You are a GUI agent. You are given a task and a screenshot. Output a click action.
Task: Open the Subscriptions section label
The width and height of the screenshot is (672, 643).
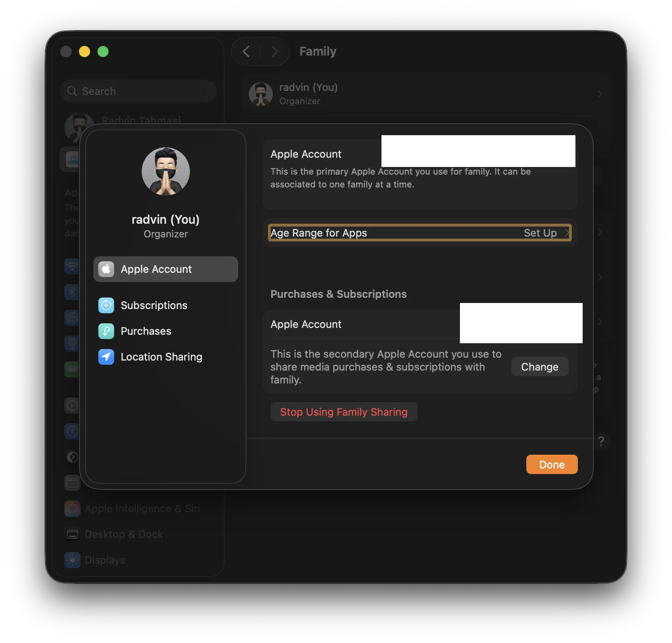pyautogui.click(x=154, y=305)
